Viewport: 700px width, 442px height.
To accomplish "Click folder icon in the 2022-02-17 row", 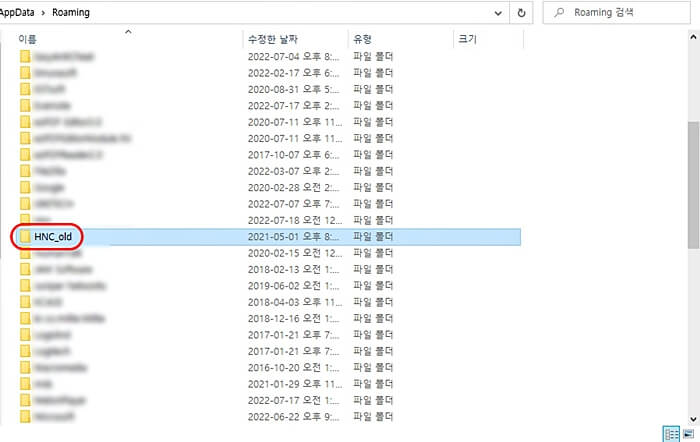I will pos(25,73).
